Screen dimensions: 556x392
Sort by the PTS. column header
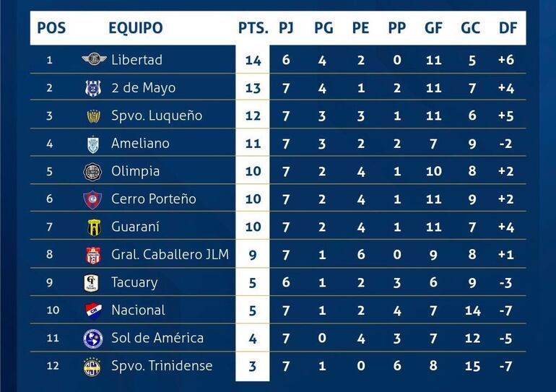[253, 28]
